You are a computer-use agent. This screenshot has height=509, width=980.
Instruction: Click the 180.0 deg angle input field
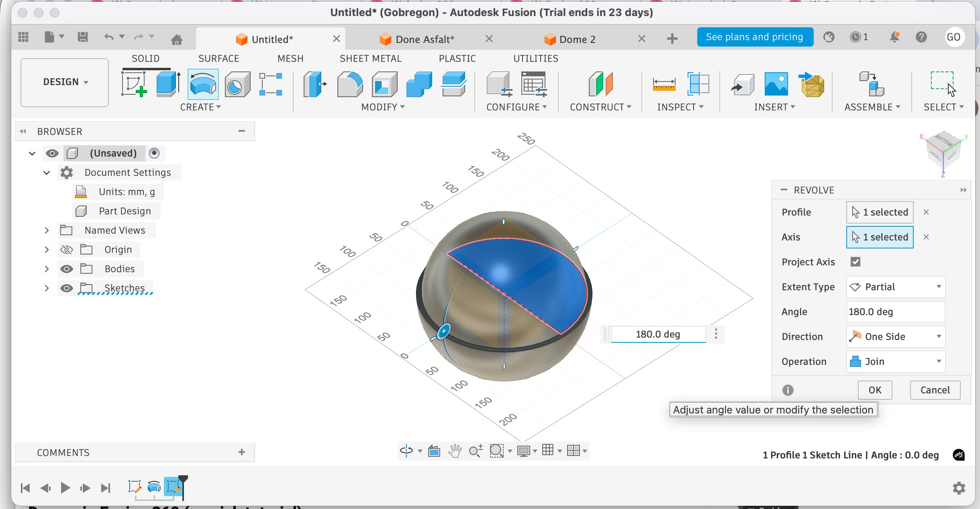click(x=657, y=334)
